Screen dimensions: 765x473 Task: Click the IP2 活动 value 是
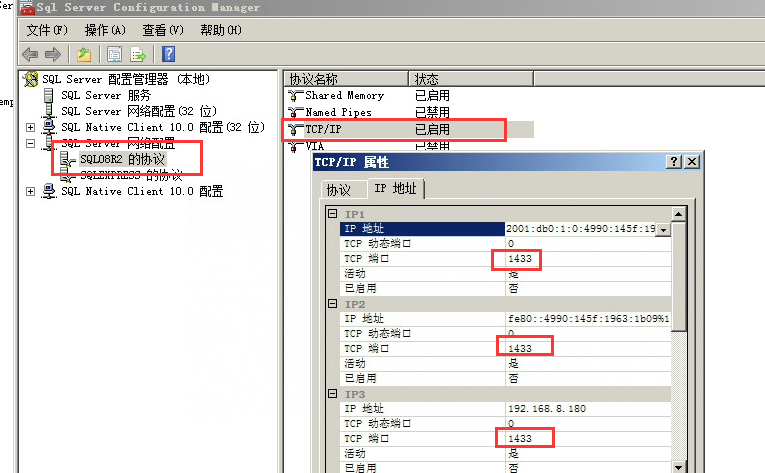tap(513, 364)
